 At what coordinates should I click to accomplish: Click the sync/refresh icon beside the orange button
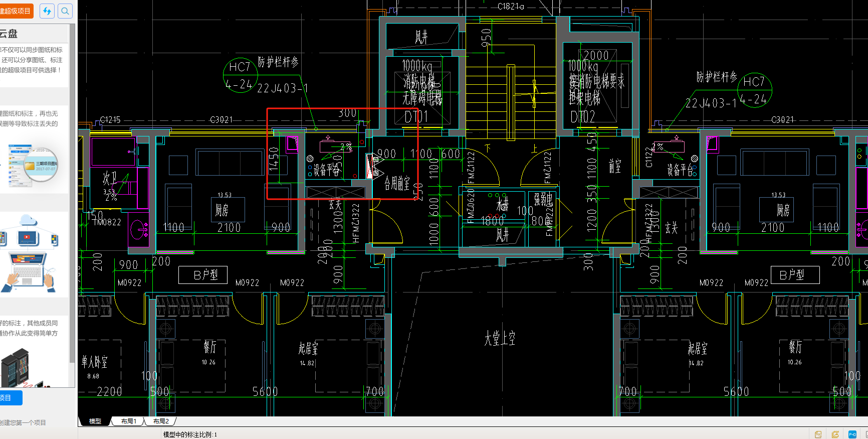click(x=47, y=11)
